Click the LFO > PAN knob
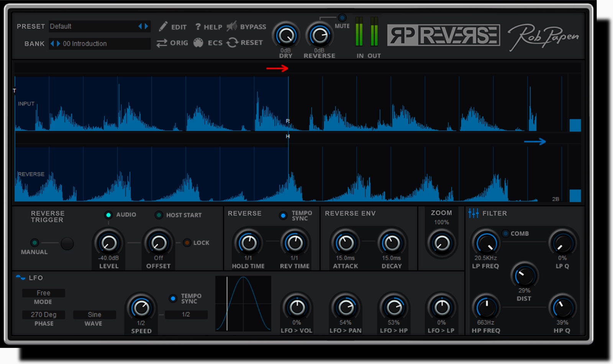 (x=346, y=307)
